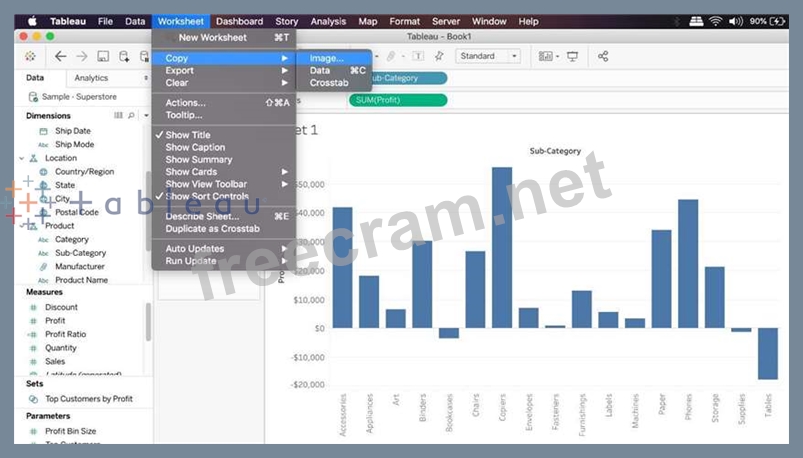Switch to the Analytics tab
Viewport: 803px width, 458px height.
[91, 78]
